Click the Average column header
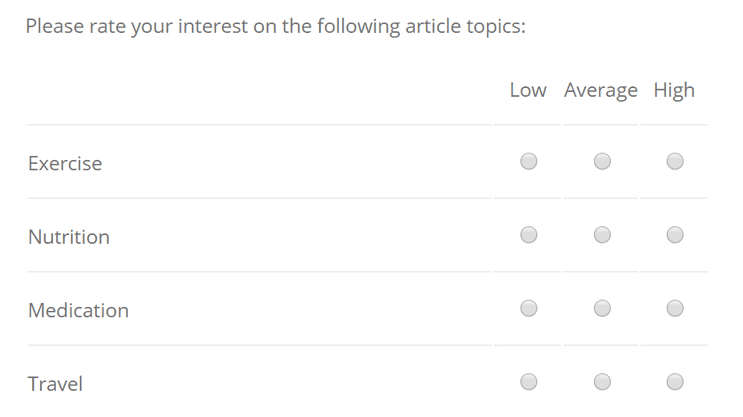This screenshot has height=417, width=743. (x=601, y=91)
